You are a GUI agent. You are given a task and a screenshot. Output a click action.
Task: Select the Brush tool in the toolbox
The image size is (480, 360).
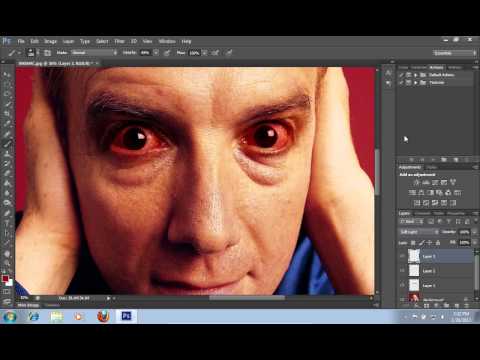[x=7, y=144]
